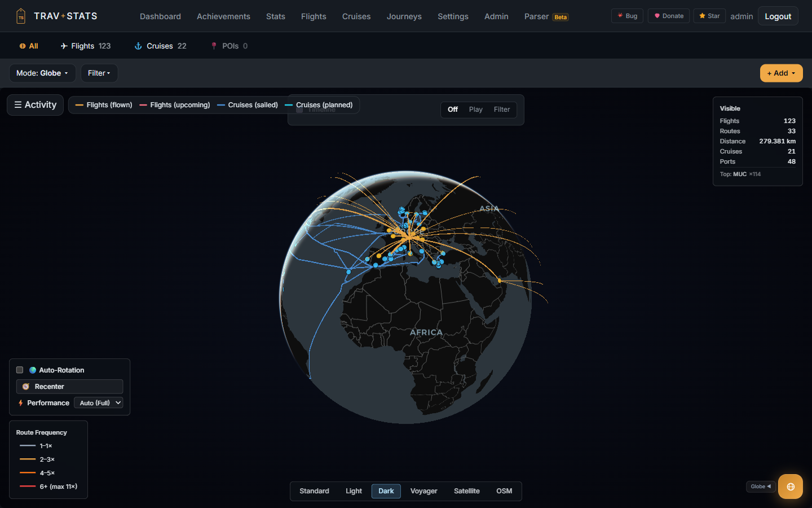Set timeline mode to Off
Screen dimensions: 812x508
click(x=453, y=110)
